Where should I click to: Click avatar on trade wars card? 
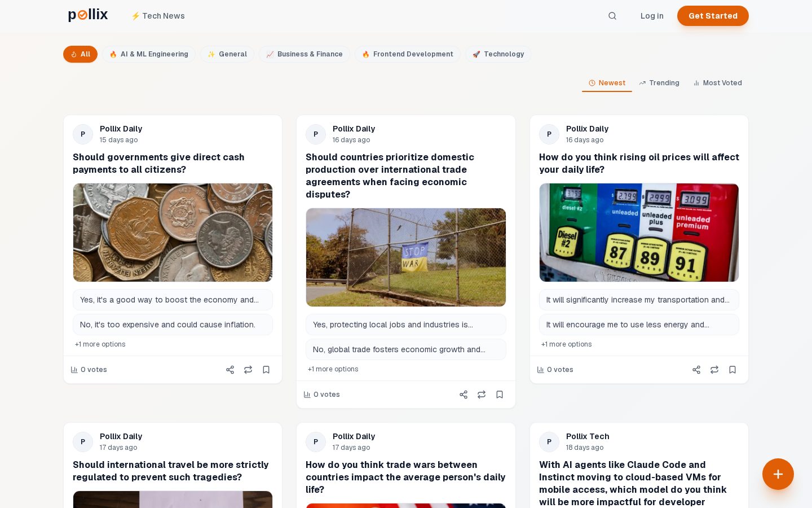coord(316,442)
